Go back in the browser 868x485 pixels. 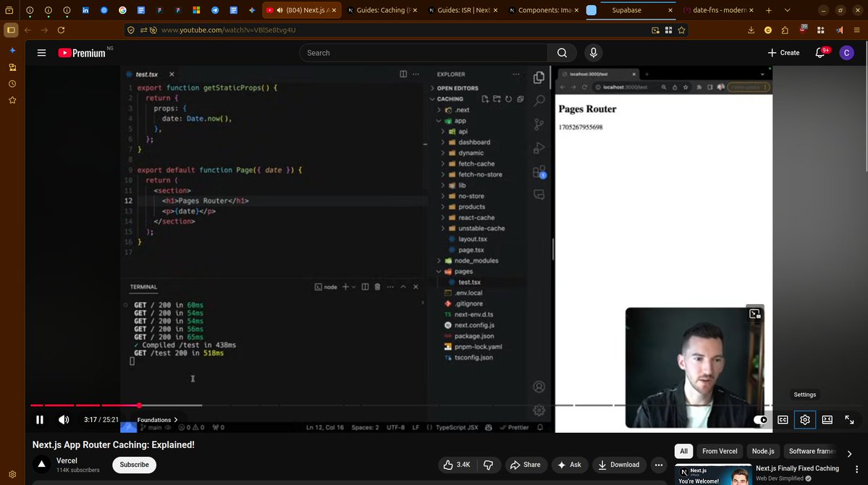[28, 30]
